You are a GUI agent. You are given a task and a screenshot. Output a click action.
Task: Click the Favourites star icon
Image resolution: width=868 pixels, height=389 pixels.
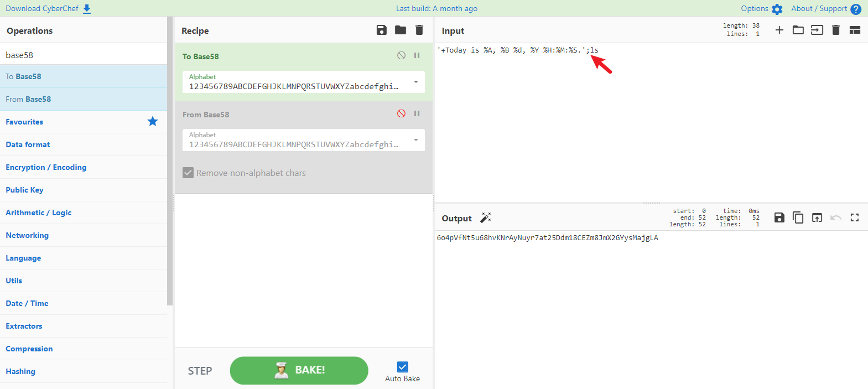tap(153, 121)
